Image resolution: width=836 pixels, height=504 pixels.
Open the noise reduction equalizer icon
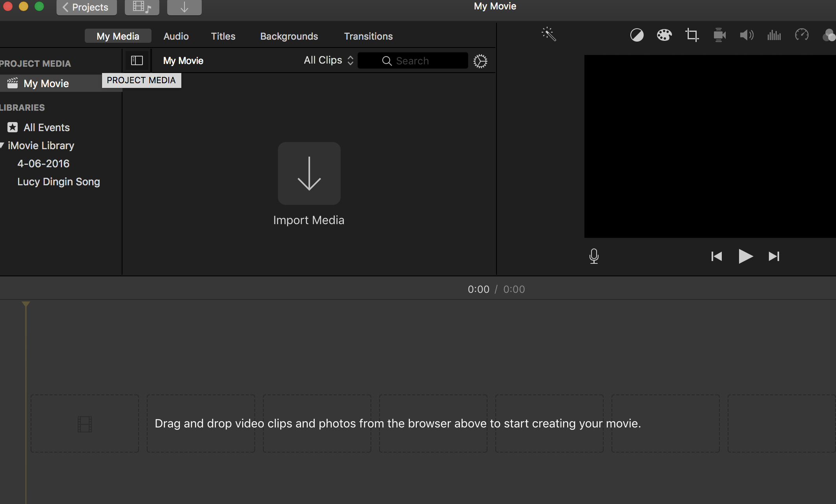pos(774,35)
